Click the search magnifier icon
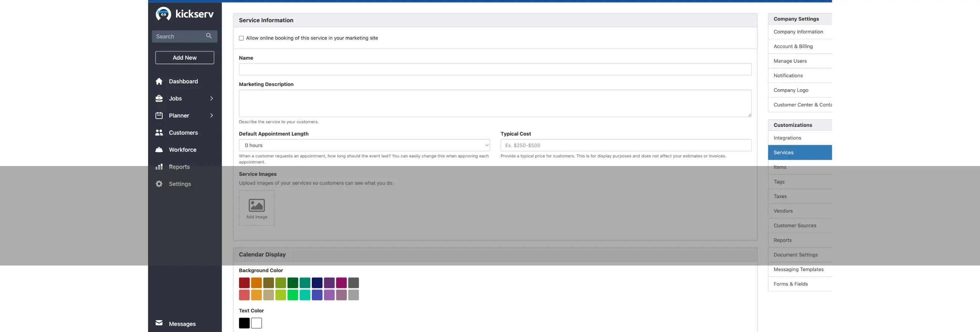This screenshot has width=980, height=332. click(x=209, y=36)
